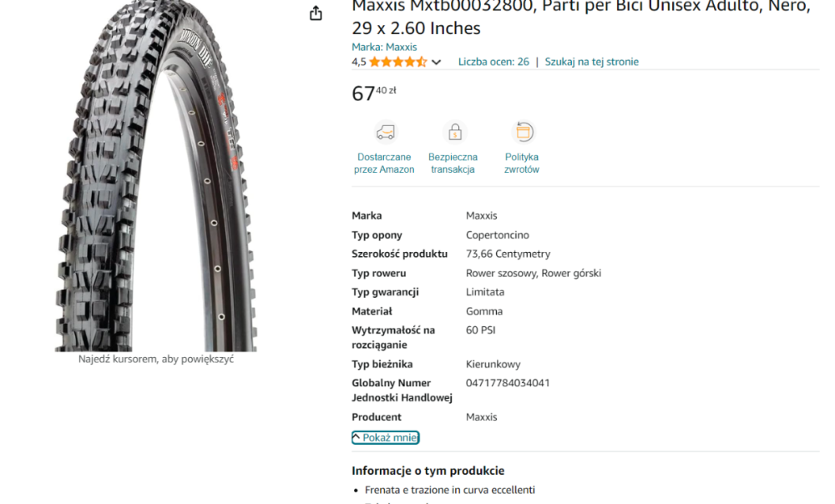Expand the rating breakdown chevron next to stars
Image resolution: width=835 pixels, height=504 pixels.
pos(436,63)
